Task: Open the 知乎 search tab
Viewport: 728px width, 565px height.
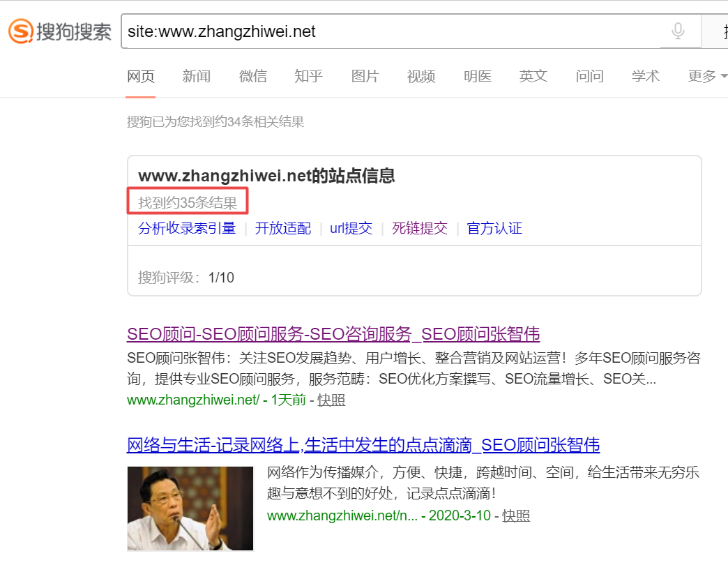Action: coord(309,76)
